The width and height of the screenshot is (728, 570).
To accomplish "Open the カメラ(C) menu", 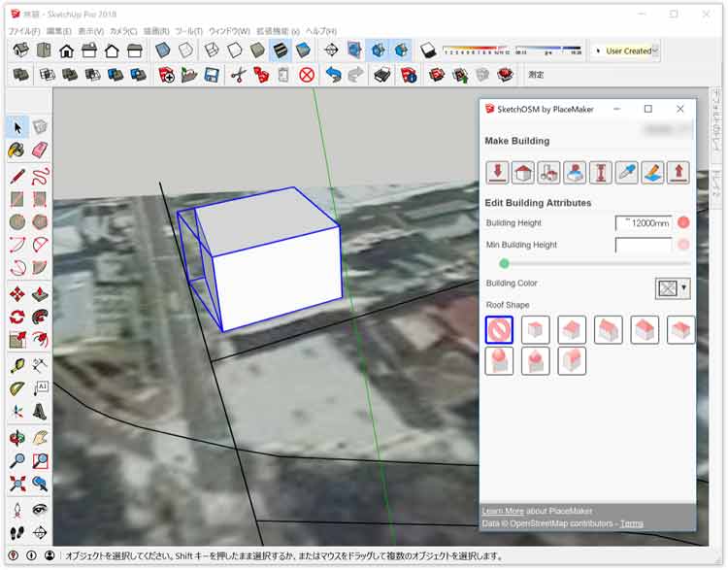I will [x=123, y=31].
